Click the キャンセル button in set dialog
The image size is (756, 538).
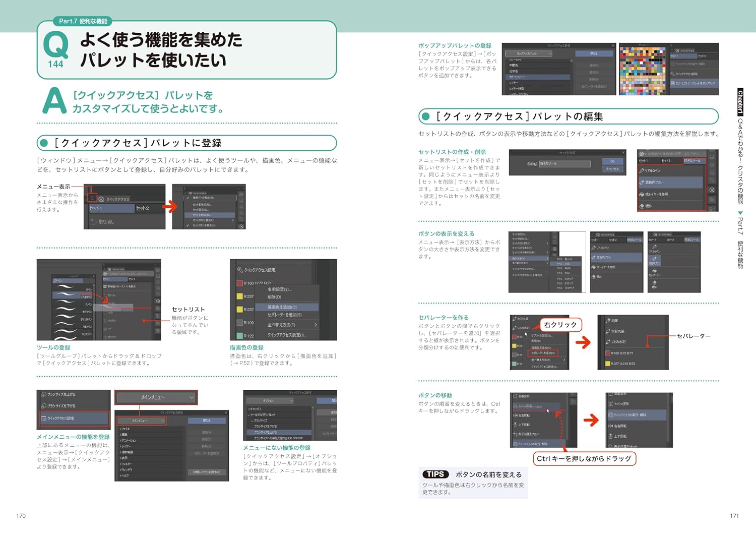[x=612, y=169]
